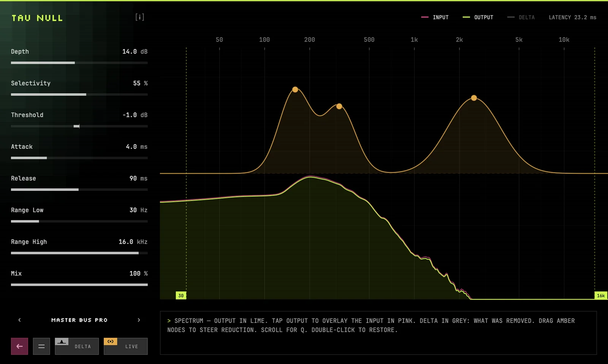Select the amber node on the 2k–5k peak
The width and height of the screenshot is (608, 364).
tap(474, 98)
